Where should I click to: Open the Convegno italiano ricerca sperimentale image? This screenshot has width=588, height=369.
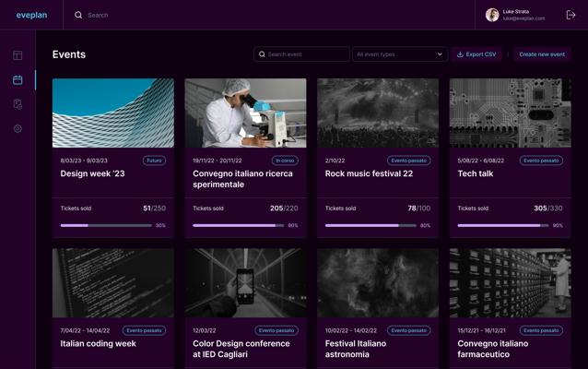[245, 113]
